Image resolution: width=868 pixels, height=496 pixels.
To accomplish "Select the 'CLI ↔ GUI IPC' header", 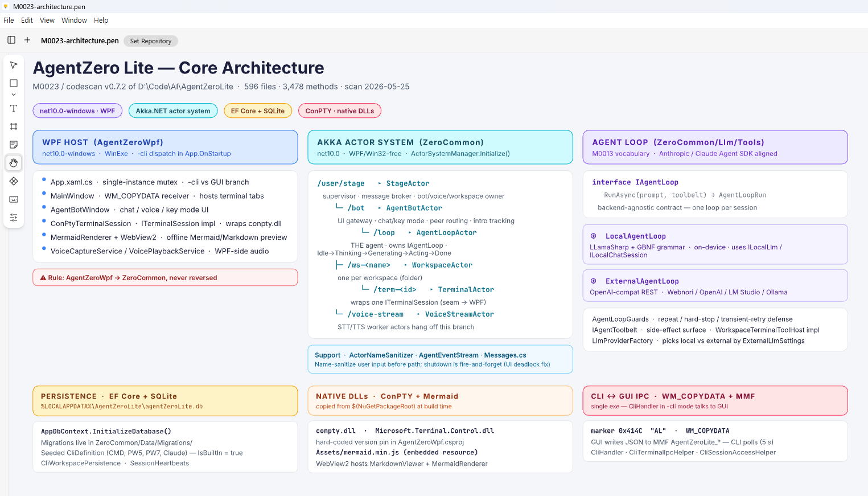I will pos(715,401).
